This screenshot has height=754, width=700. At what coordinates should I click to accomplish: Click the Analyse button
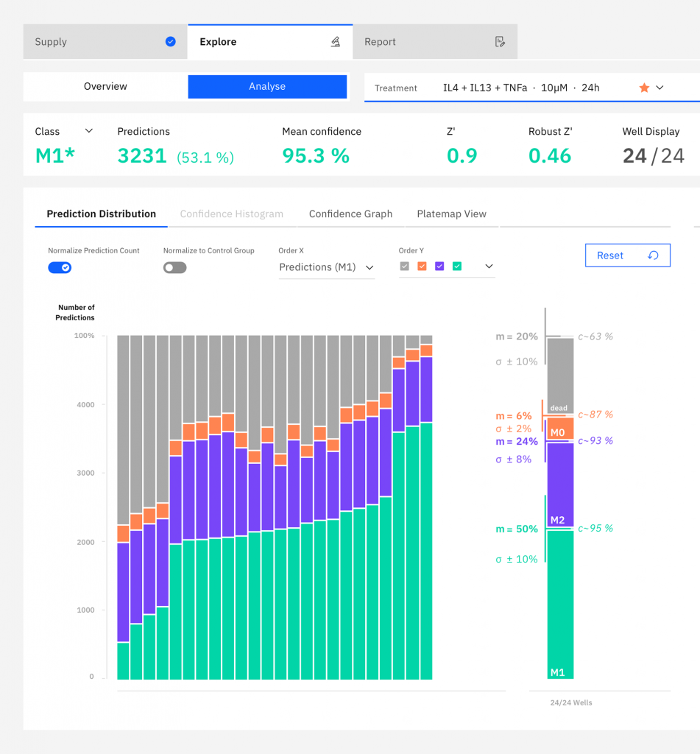click(267, 87)
